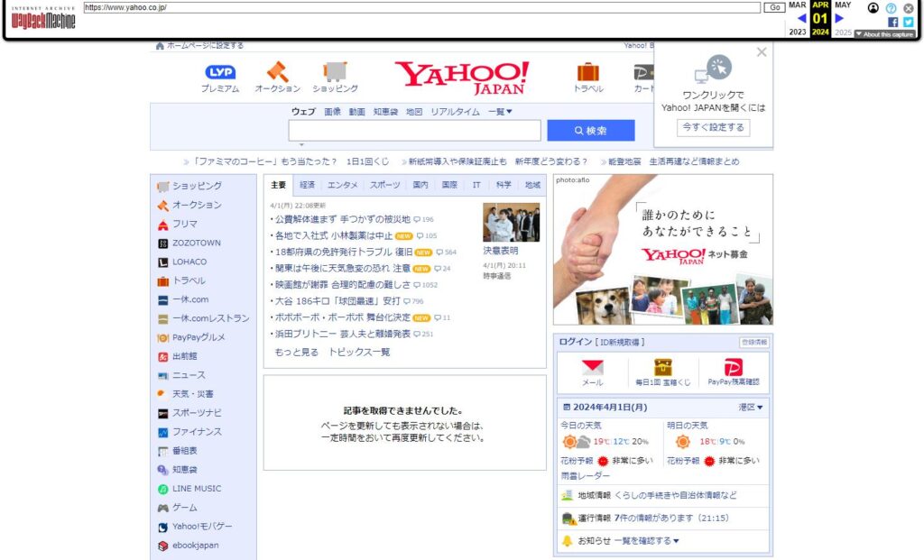Close the one-click setup popup

click(x=762, y=52)
